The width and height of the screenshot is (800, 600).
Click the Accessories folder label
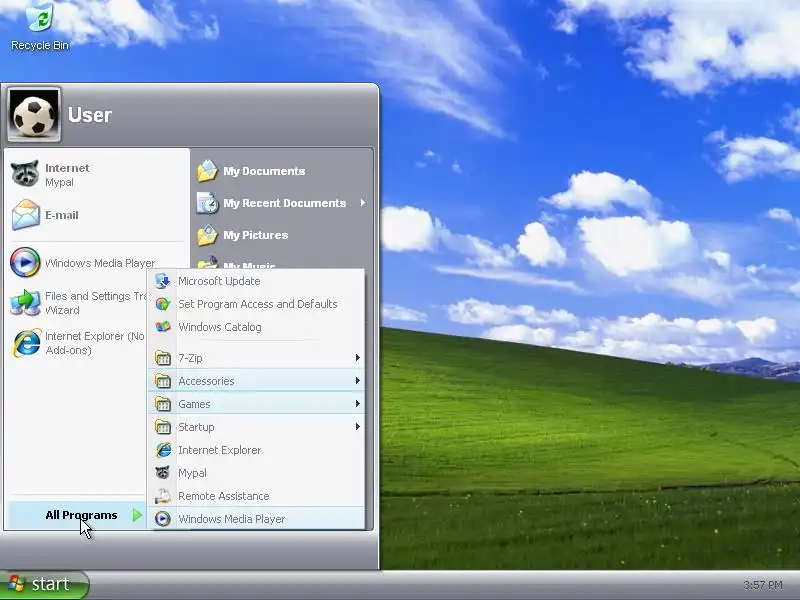point(206,381)
